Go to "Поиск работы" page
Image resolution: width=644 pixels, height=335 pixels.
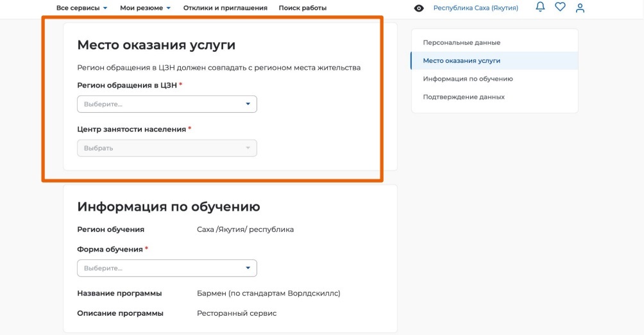click(302, 8)
